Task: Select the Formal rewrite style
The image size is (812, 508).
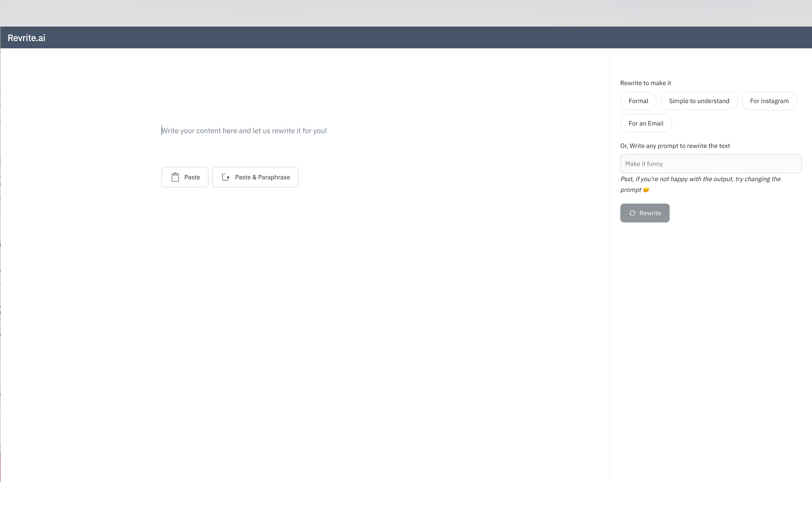Action: pos(638,101)
